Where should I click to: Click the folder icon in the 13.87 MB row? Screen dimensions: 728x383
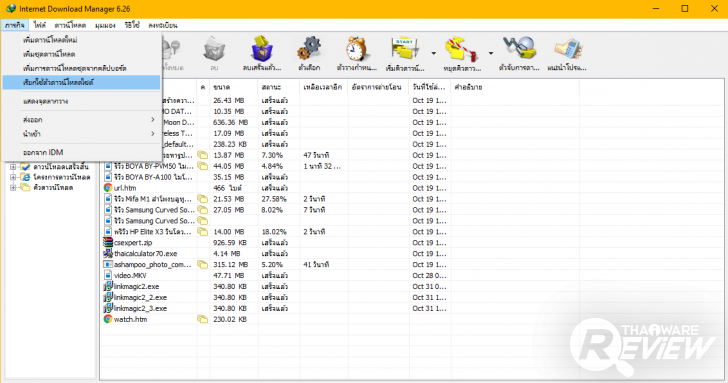click(202, 155)
